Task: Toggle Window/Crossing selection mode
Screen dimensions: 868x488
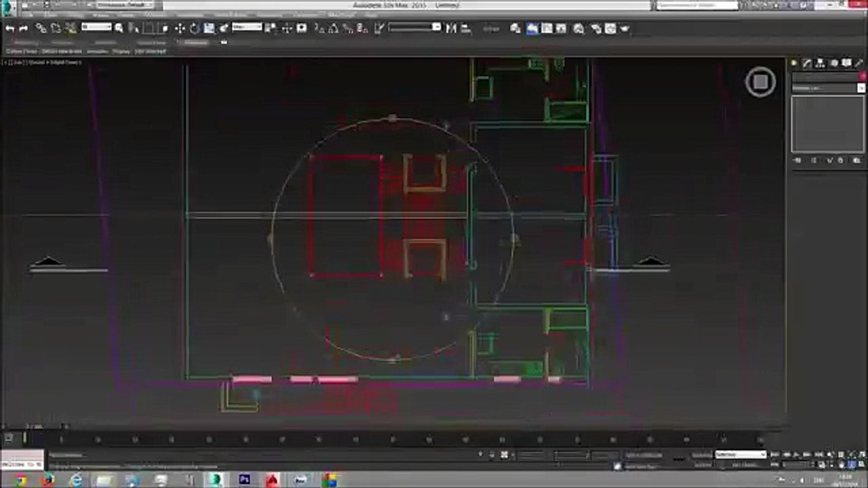Action: click(x=163, y=28)
